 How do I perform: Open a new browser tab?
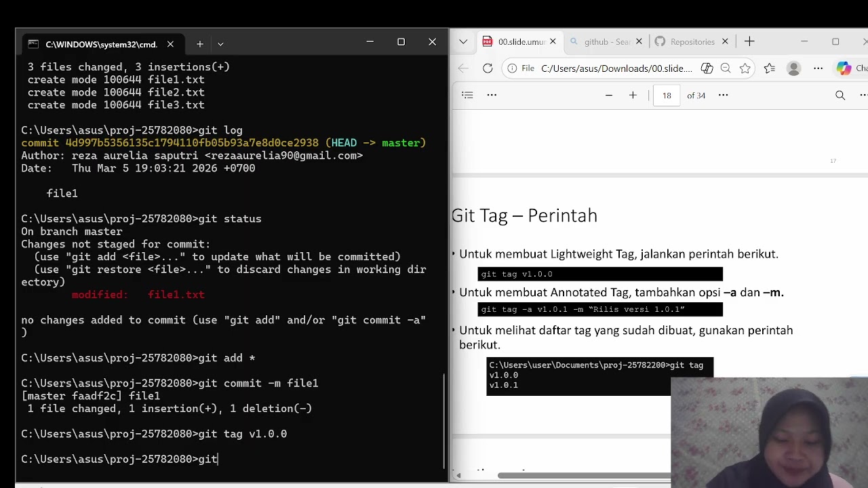[749, 41]
